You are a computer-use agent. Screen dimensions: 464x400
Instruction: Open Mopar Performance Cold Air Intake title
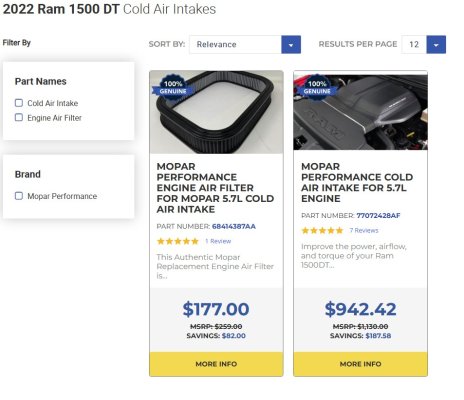[357, 182]
